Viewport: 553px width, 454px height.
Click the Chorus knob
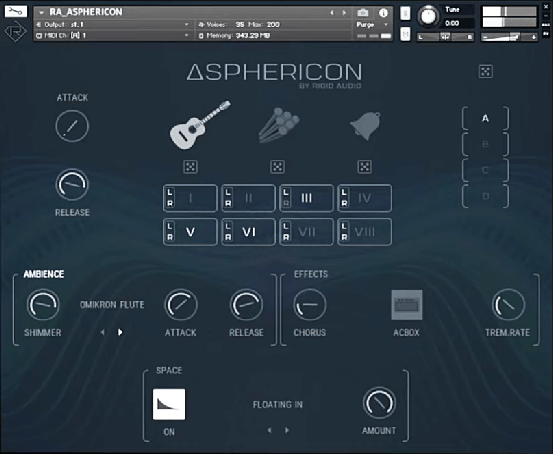(310, 304)
